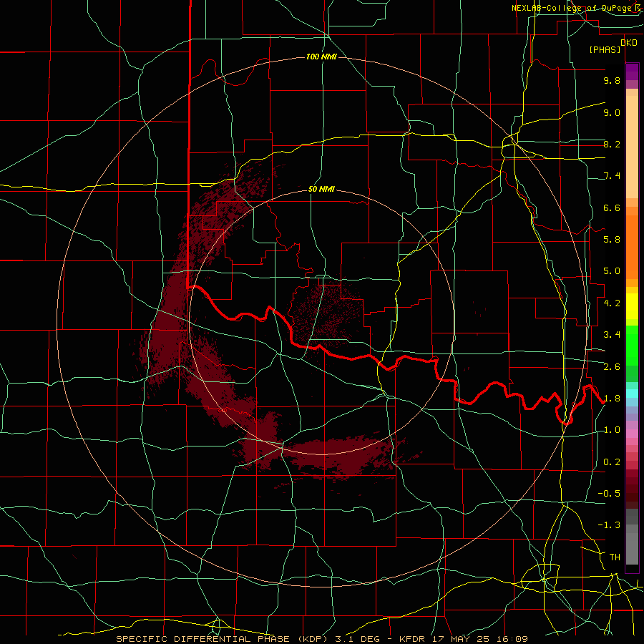Image resolution: width=644 pixels, height=644 pixels.
Task: Click the cyan segment of the color bar
Action: [632, 394]
